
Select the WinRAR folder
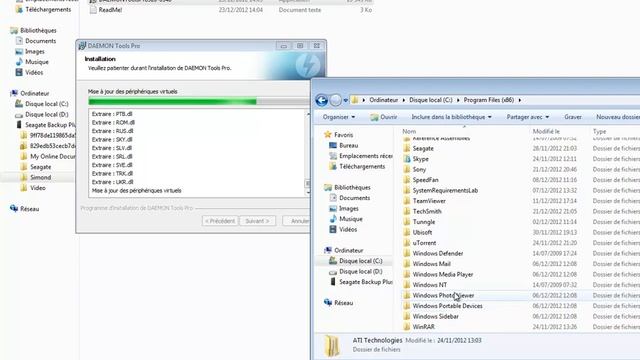[423, 327]
